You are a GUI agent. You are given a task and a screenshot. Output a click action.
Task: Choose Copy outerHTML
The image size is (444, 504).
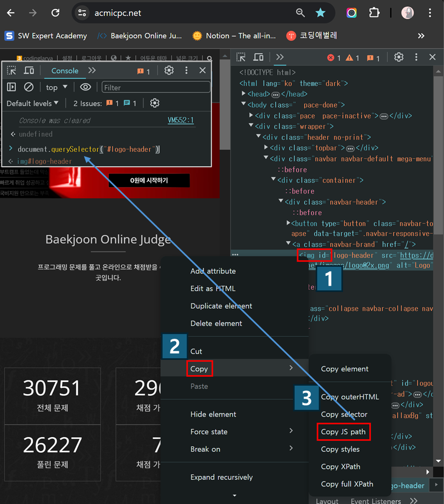(x=350, y=397)
